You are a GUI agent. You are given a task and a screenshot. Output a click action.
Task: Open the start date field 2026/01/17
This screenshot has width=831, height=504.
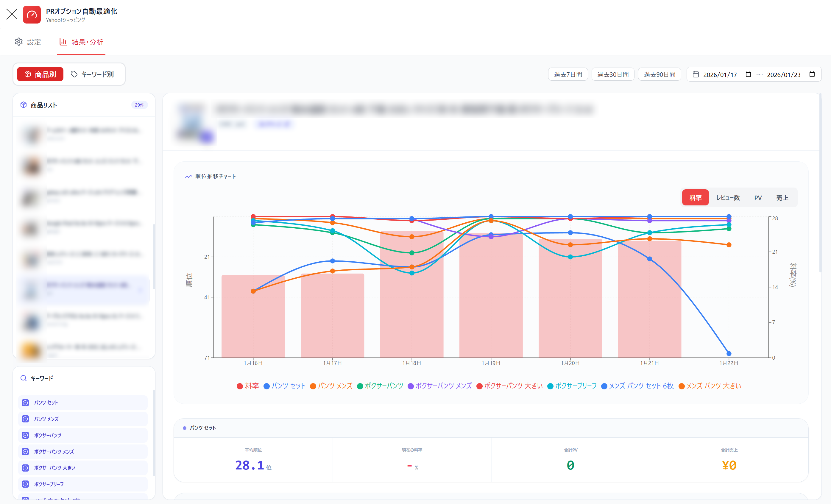point(720,74)
